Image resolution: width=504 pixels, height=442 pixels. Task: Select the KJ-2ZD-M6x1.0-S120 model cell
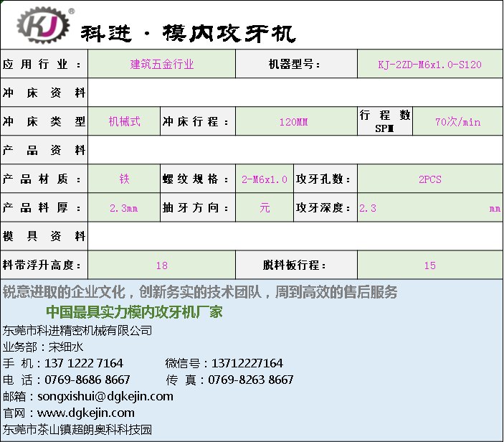[430, 64]
